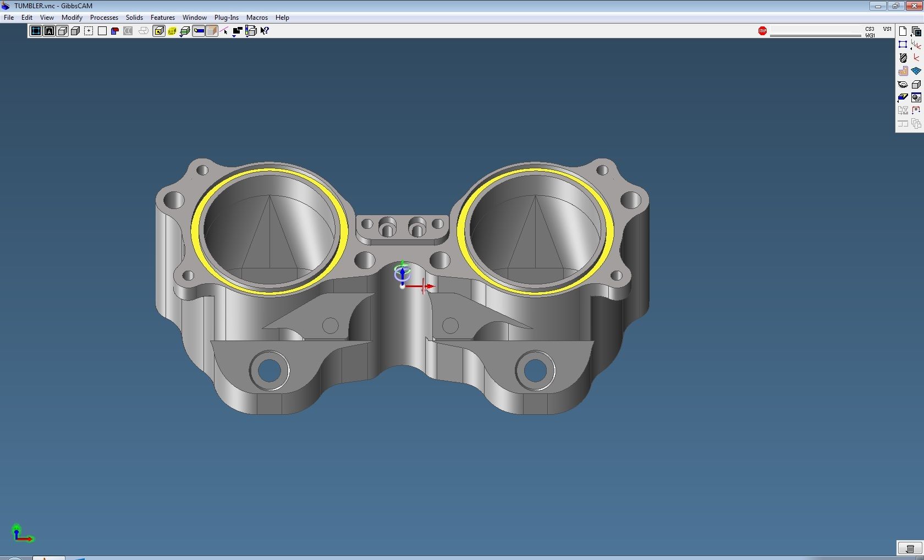Open the Macros menu
This screenshot has height=560, width=924.
point(257,18)
